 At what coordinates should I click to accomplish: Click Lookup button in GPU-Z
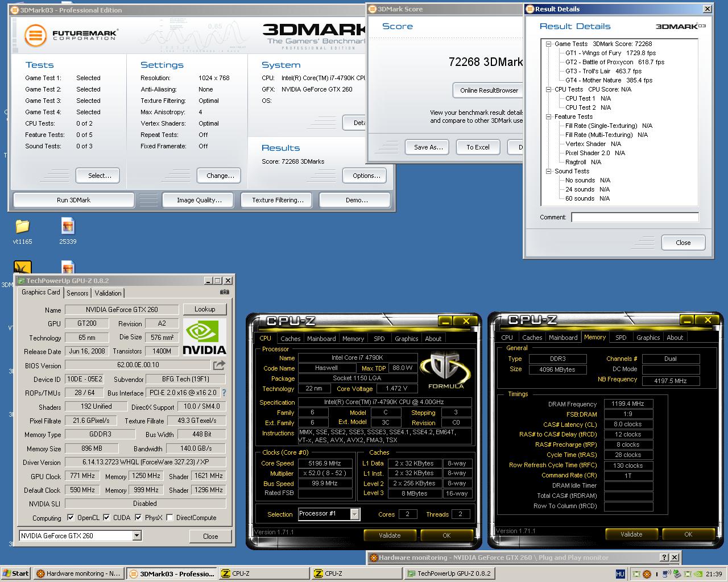point(205,309)
